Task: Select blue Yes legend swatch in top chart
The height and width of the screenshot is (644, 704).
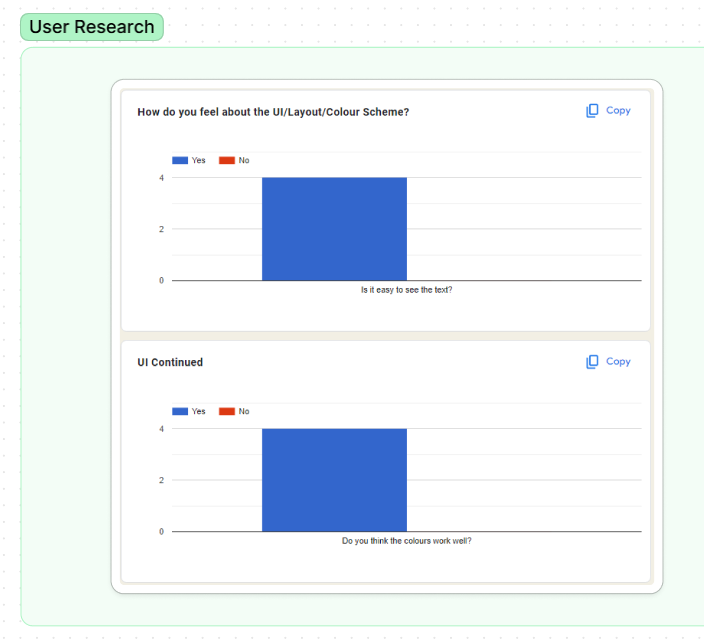Action: click(x=180, y=161)
